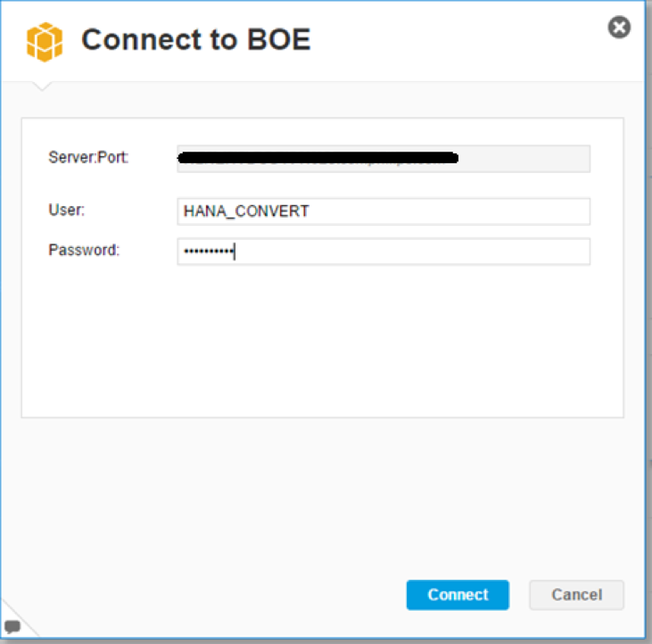Click the header's downward pointer notch
The width and height of the screenshot is (652, 644).
pos(42,86)
